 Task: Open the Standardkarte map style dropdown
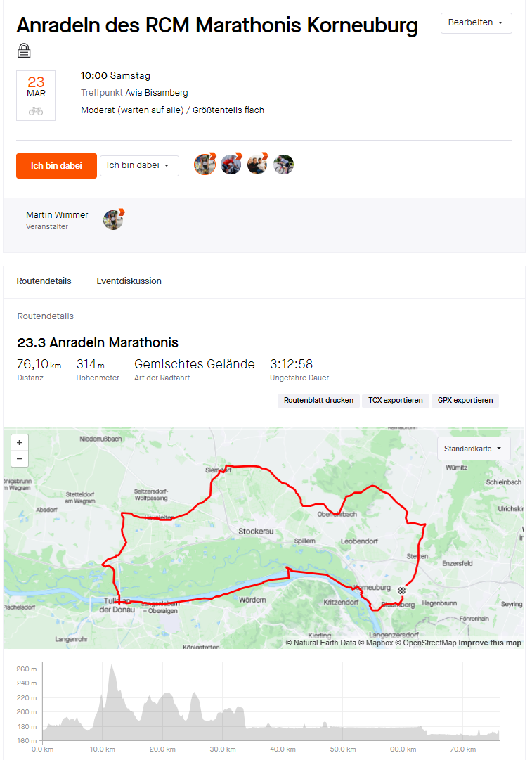pos(474,449)
